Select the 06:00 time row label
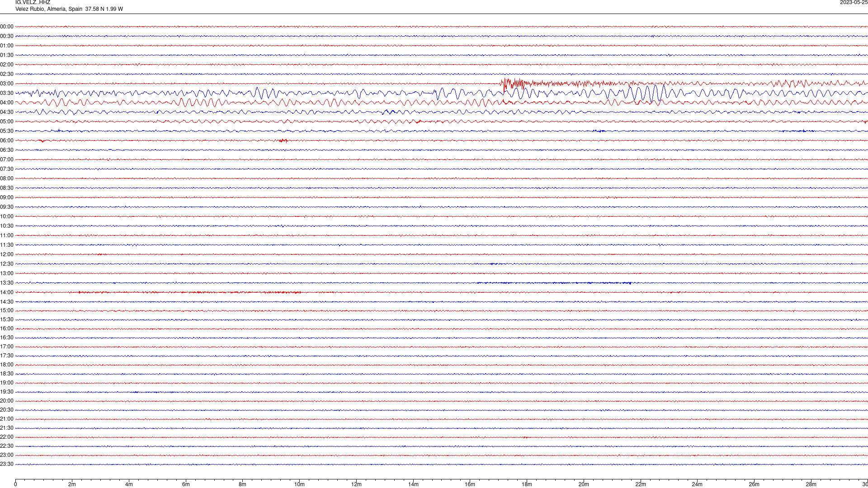This screenshot has width=868, height=488. [7, 141]
